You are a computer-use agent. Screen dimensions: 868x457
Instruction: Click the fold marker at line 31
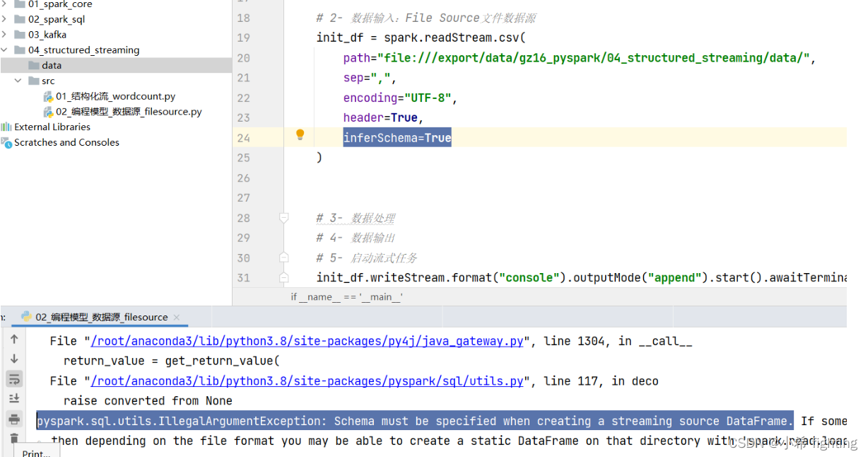(x=283, y=278)
